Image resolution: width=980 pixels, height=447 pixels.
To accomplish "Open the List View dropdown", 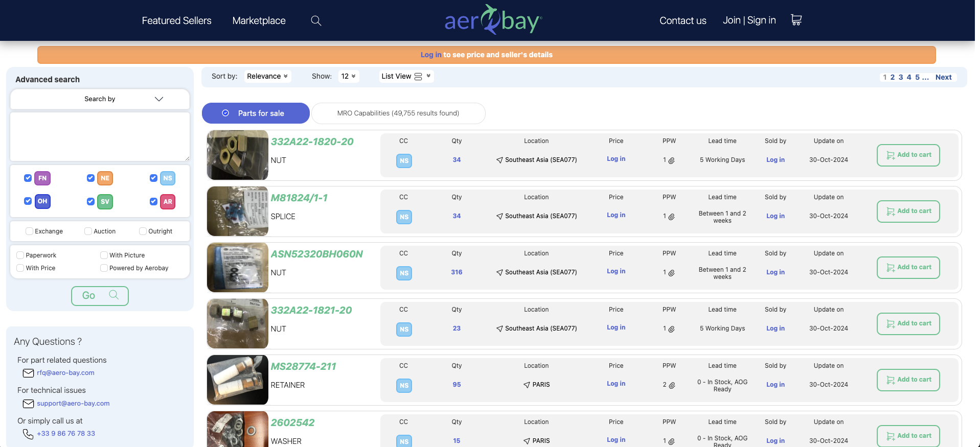I will click(x=406, y=76).
